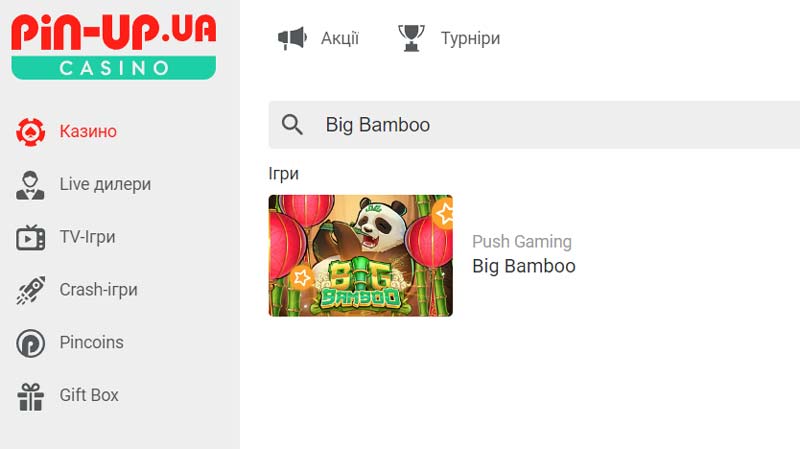
Task: Click the Big Bamboo search text field
Action: [x=534, y=124]
